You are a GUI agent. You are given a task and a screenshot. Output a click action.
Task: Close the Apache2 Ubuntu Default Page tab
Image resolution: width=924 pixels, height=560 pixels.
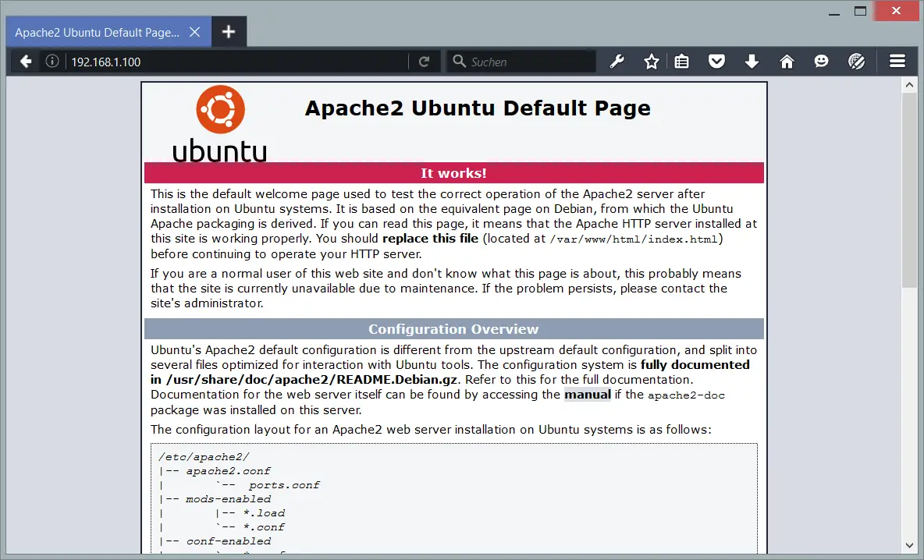pos(194,32)
